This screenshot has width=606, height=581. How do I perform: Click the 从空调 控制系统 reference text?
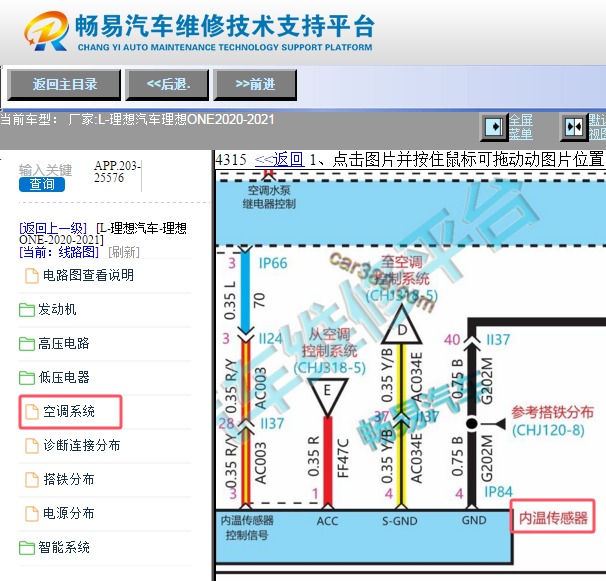(x=329, y=342)
